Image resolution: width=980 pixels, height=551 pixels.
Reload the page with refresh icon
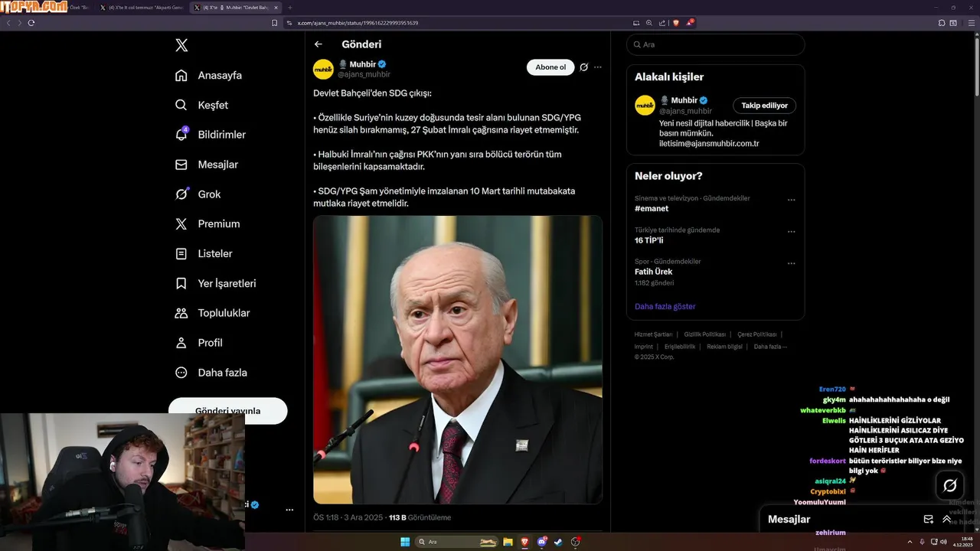pos(31,23)
